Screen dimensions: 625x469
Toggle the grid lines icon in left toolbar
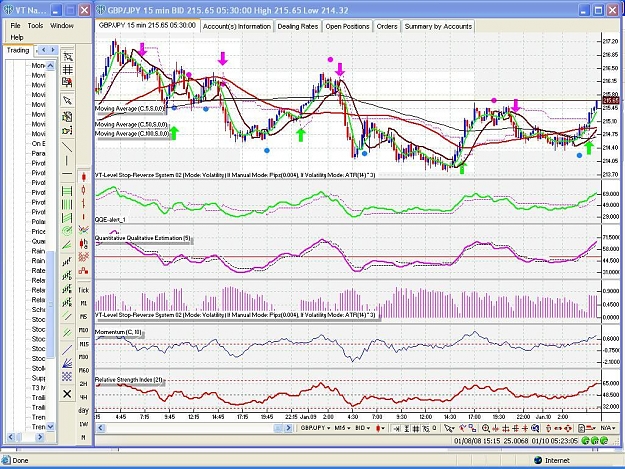coord(67,70)
